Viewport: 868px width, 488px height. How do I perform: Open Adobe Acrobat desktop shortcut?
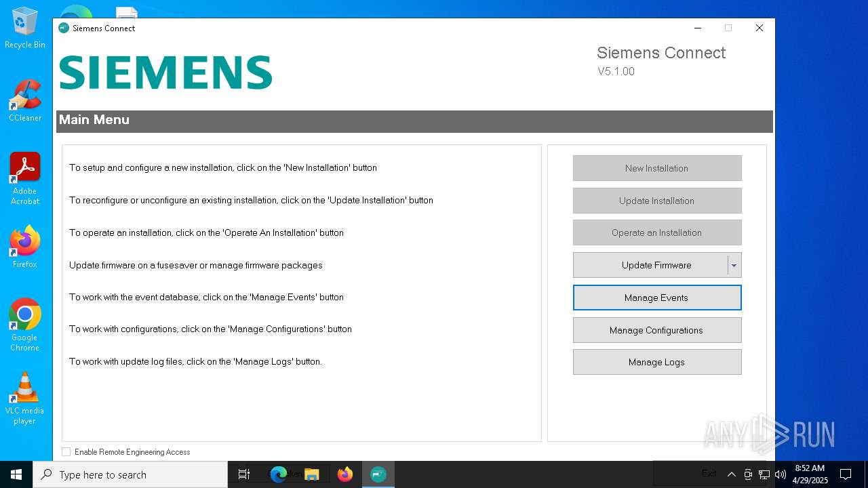[25, 179]
